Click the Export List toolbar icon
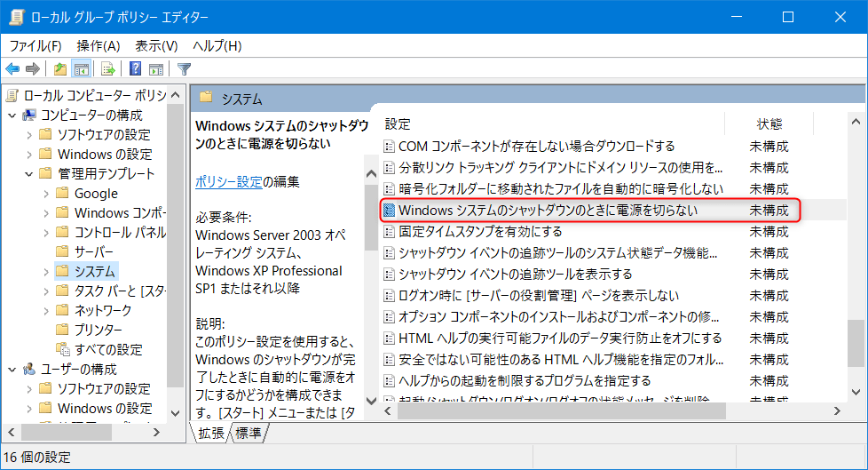This screenshot has width=868, height=470. (x=108, y=69)
